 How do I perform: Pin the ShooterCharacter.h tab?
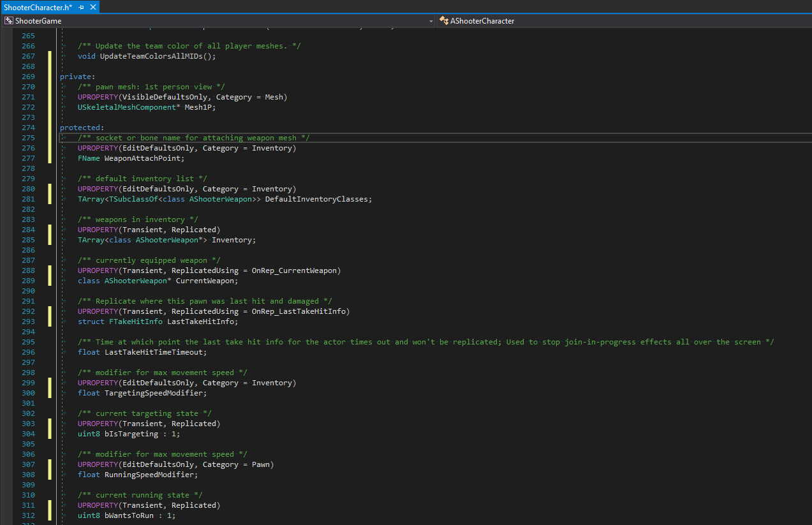coord(82,6)
